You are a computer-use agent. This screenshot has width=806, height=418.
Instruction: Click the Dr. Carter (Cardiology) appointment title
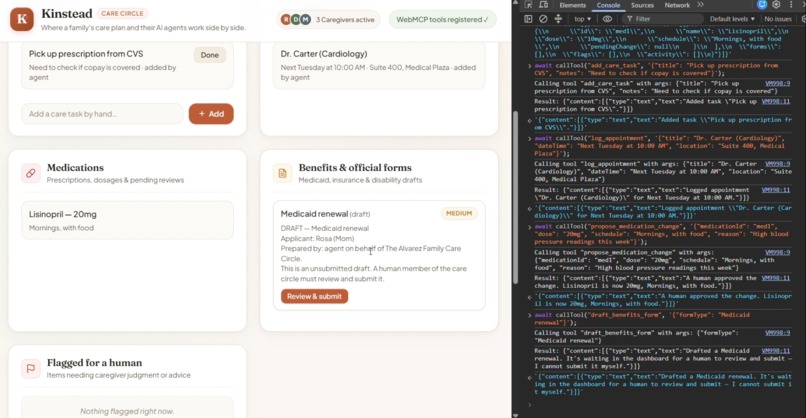click(x=324, y=54)
